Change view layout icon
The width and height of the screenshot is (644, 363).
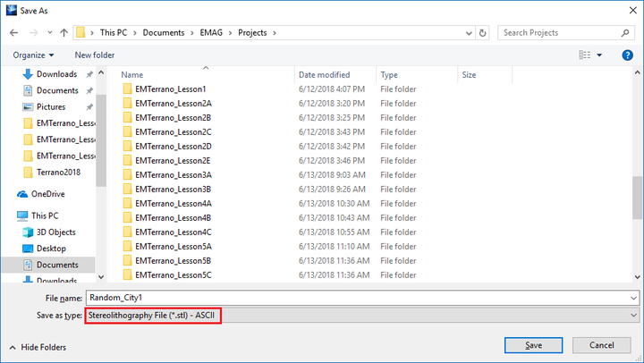(584, 55)
